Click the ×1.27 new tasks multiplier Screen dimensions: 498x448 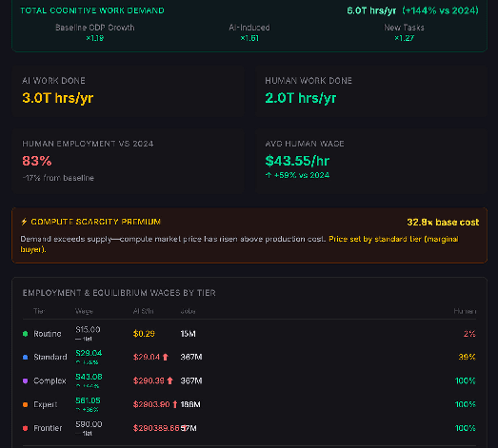coord(404,38)
